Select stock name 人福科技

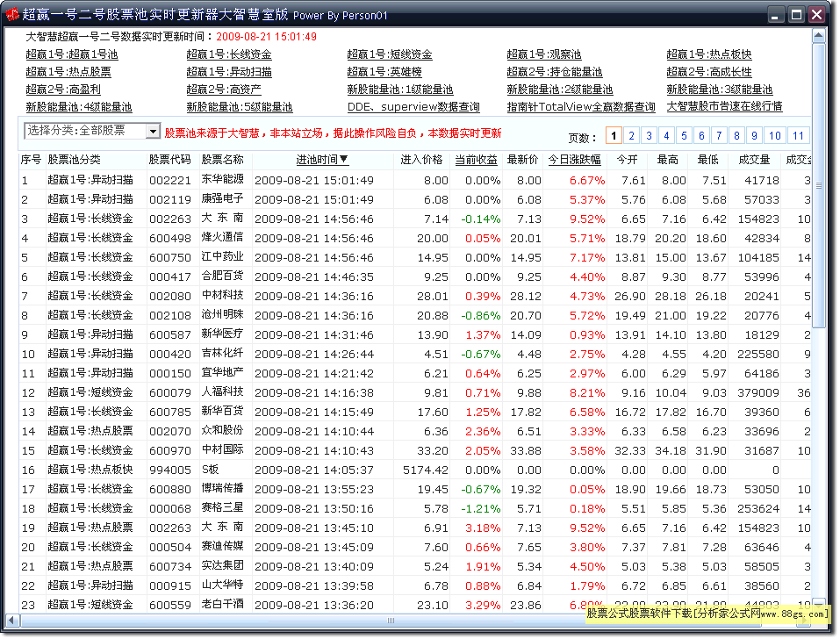222,391
